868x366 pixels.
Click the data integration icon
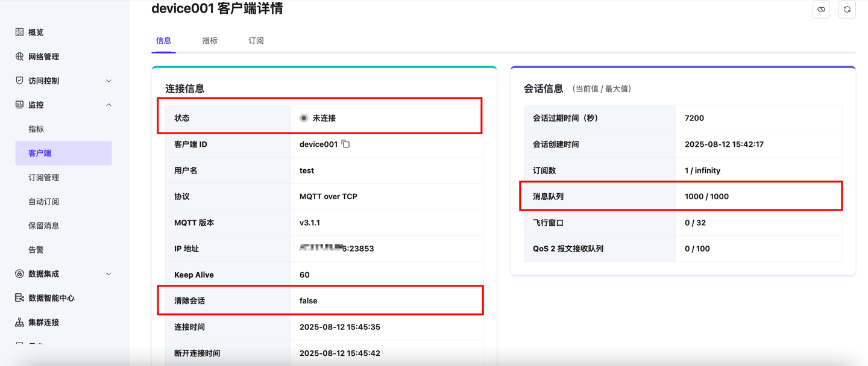(x=19, y=274)
